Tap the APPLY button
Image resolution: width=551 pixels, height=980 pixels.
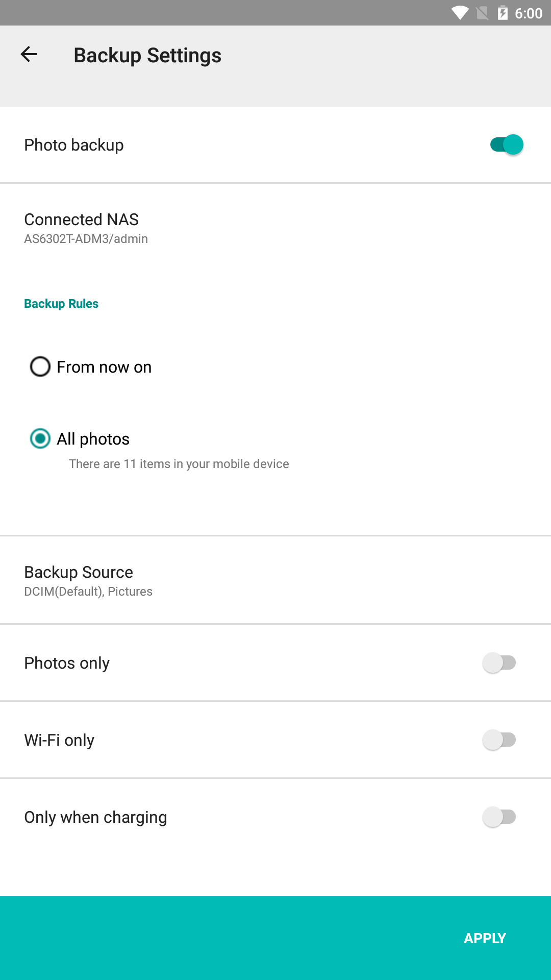click(485, 938)
